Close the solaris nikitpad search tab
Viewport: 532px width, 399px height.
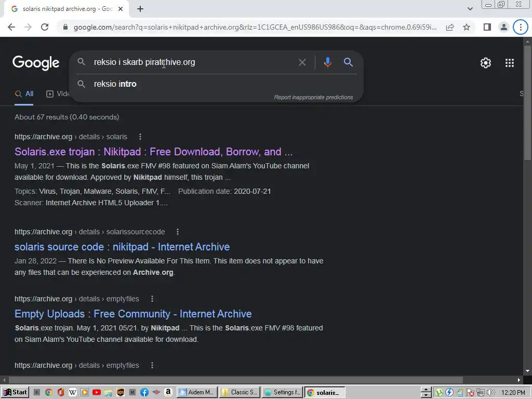coord(121,9)
